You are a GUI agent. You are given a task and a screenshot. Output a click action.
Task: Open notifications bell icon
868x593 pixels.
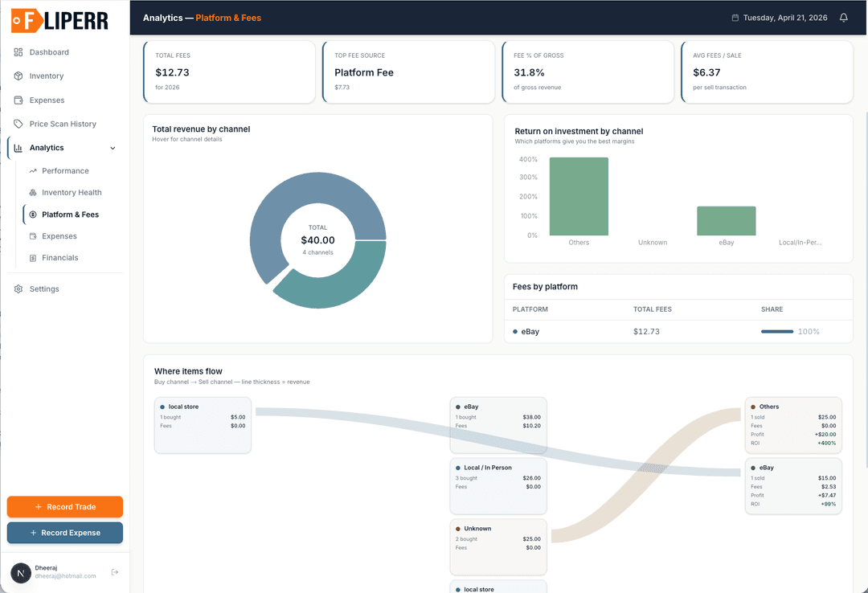[x=844, y=18]
